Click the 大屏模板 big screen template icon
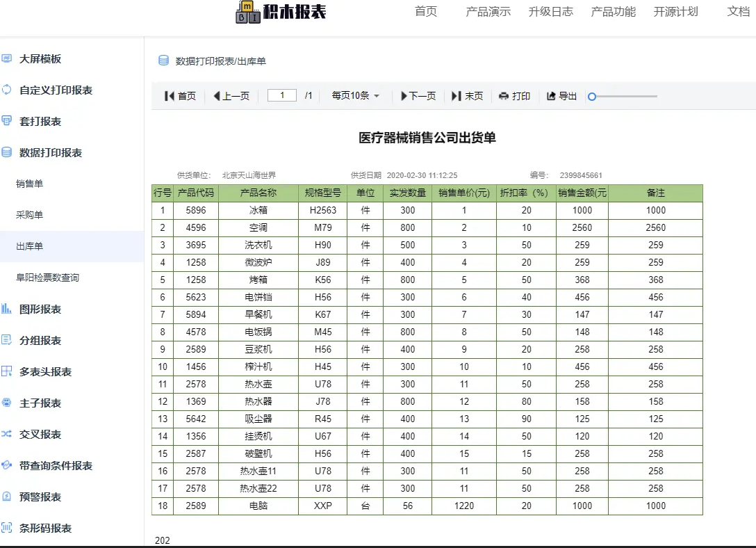The width and height of the screenshot is (756, 548). (x=8, y=58)
